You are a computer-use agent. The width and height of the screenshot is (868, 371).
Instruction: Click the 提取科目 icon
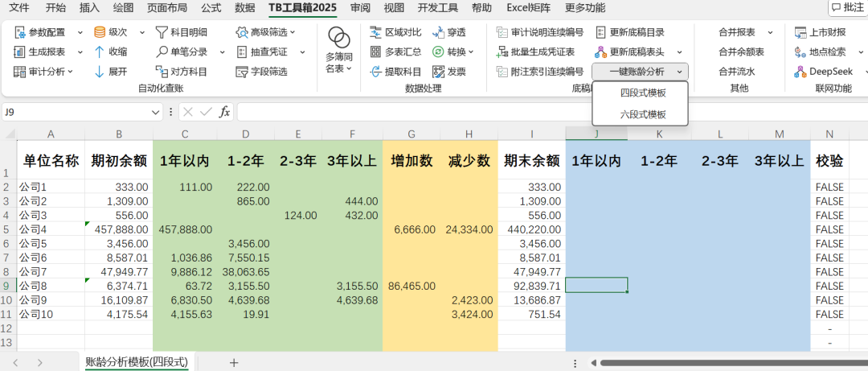pos(376,72)
